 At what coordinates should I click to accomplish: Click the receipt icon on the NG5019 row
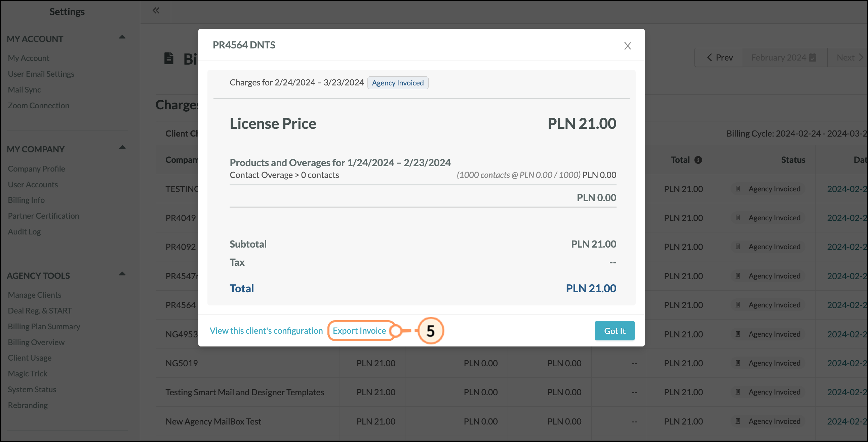click(x=738, y=363)
